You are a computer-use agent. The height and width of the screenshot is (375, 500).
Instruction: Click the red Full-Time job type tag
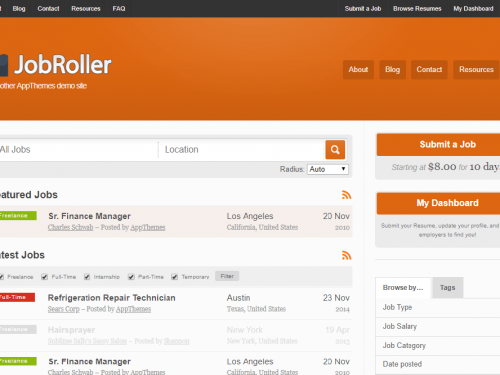17,297
